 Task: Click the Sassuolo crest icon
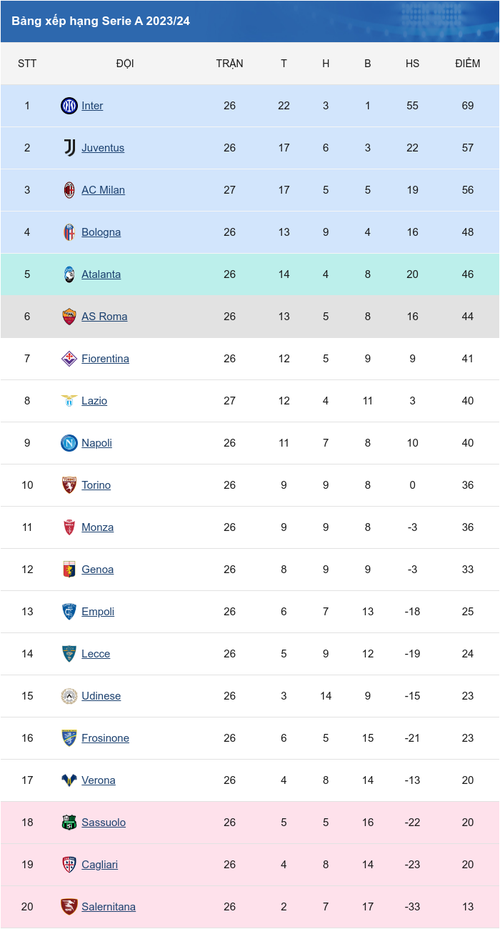pos(69,822)
